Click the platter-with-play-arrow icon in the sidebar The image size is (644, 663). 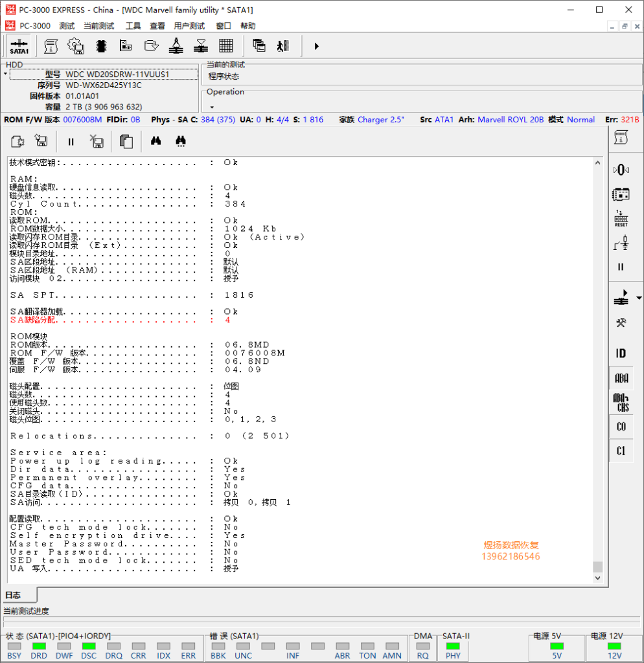point(621,298)
